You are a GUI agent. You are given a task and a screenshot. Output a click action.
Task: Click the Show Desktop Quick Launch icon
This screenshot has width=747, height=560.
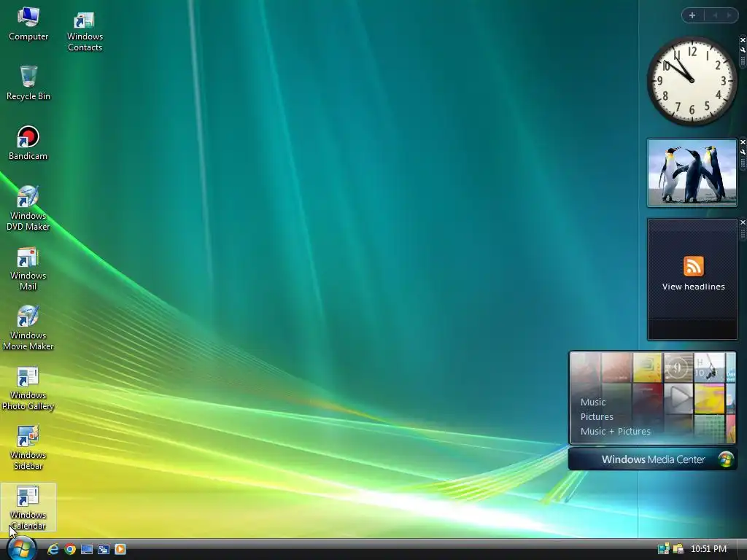tap(87, 549)
